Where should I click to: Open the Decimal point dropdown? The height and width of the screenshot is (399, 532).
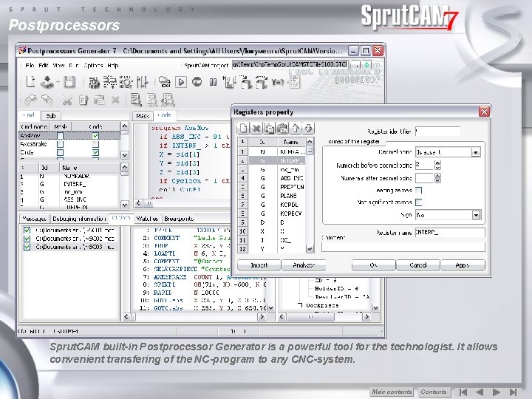(476, 152)
